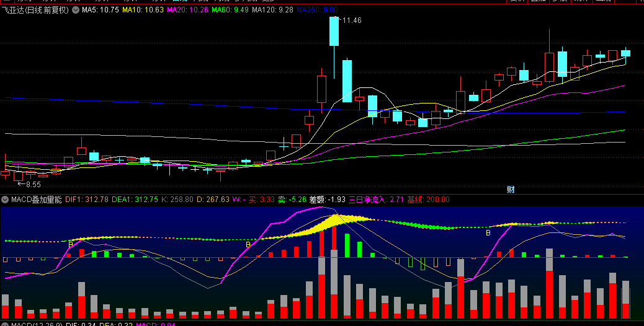Click the 买: 3.33 buy value
Image resolution: width=644 pixels, height=326 pixels.
pos(262,200)
